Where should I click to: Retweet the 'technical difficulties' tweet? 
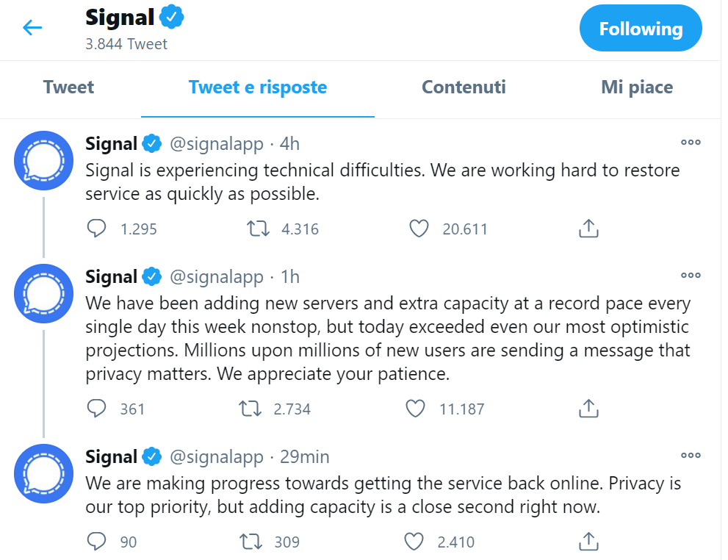tap(258, 229)
